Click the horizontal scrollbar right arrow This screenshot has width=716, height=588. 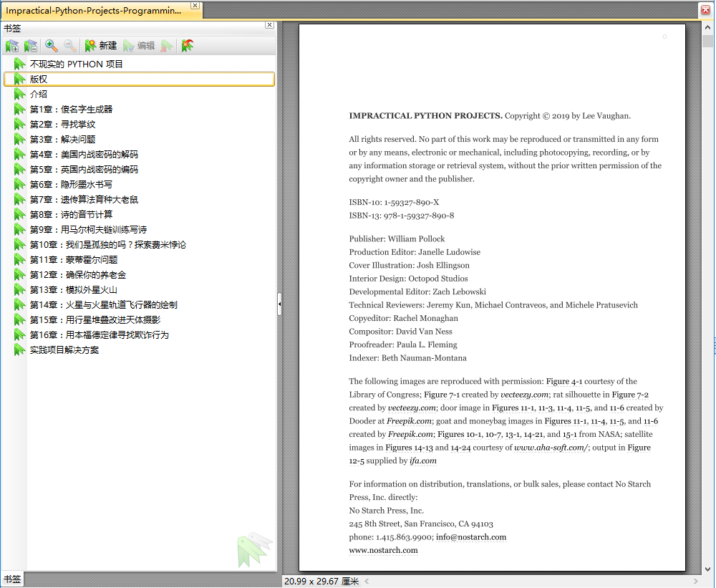pyautogui.click(x=696, y=581)
